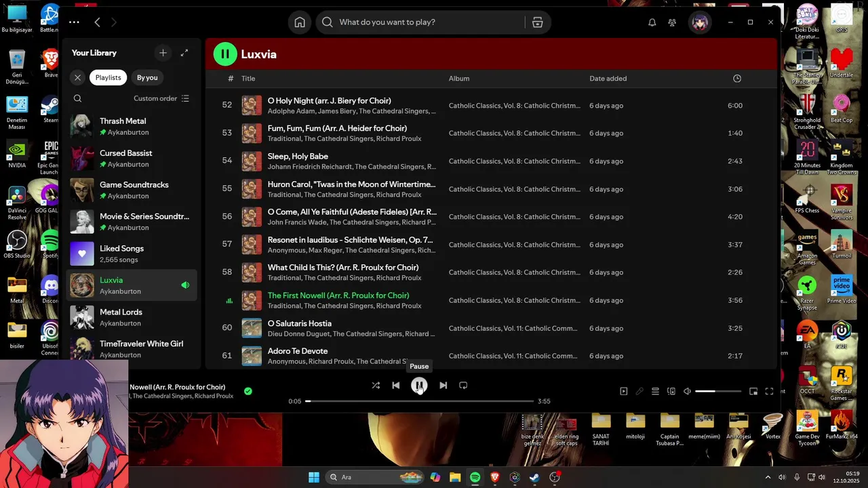
Task: Open Brave browser from taskbar
Action: click(495, 477)
